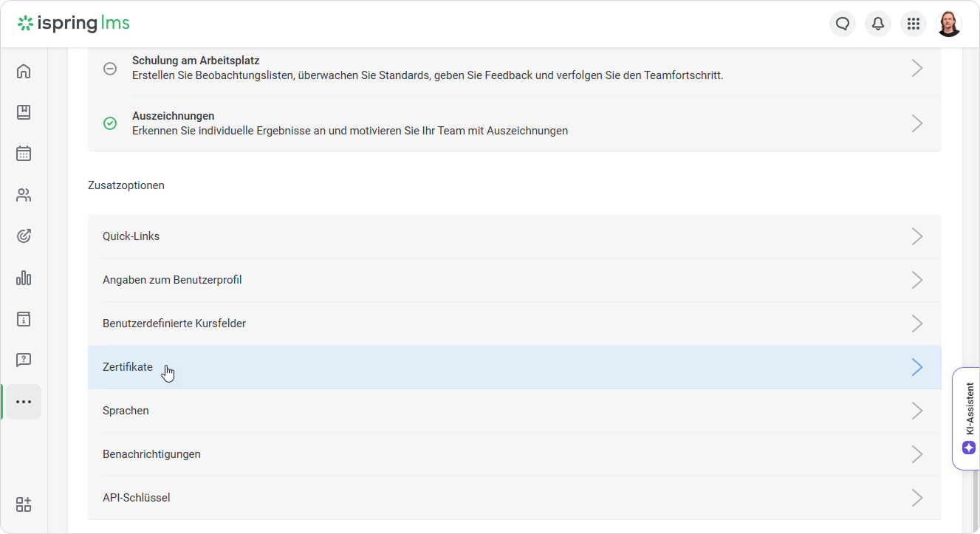Click the ispring lms logo
Image resolution: width=980 pixels, height=534 pixels.
pyautogui.click(x=74, y=24)
